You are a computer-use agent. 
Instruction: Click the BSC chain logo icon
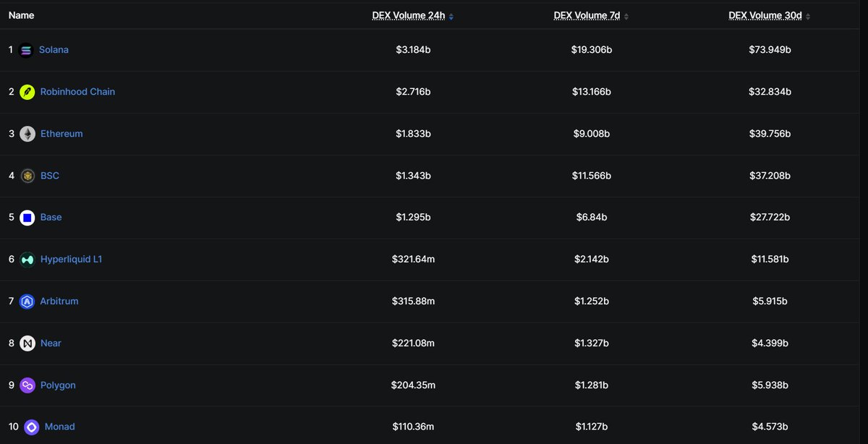pyautogui.click(x=27, y=176)
